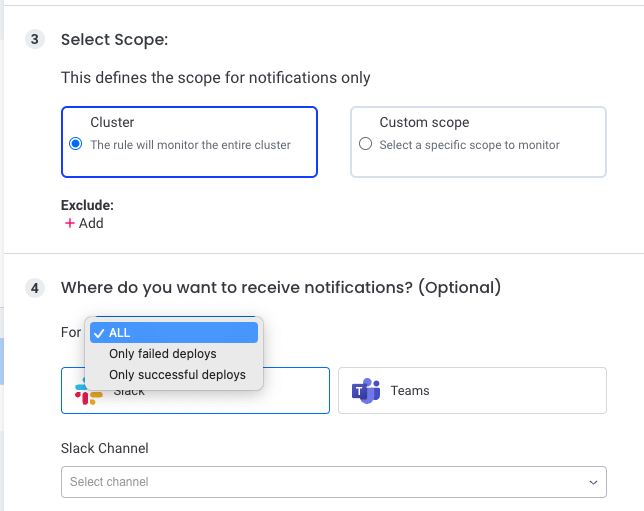Click the 'Select Scope:' heading
Screen dimensions: 644x511
tap(115, 40)
